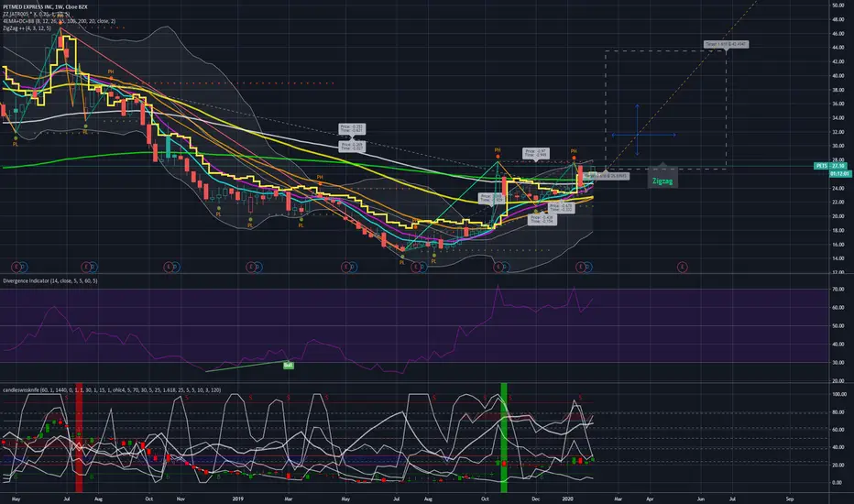Click the 2019 label on time axis
Viewport: 854px width, 504px height.
(237, 499)
